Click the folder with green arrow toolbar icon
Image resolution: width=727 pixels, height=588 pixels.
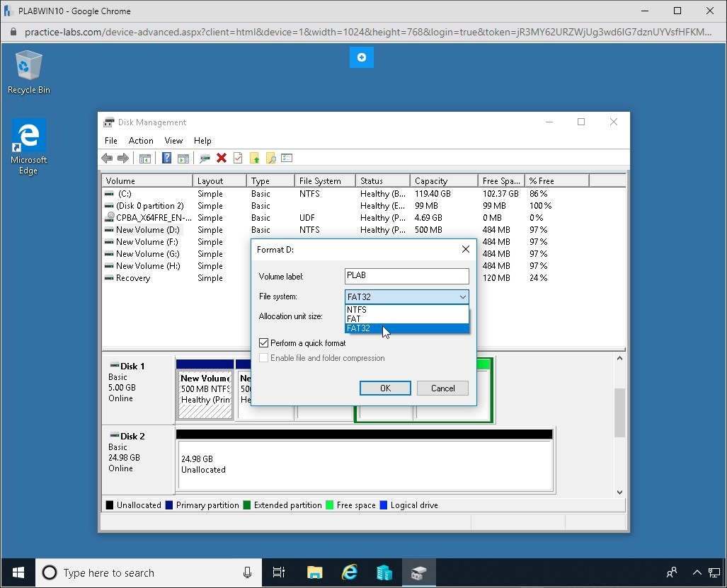255,158
